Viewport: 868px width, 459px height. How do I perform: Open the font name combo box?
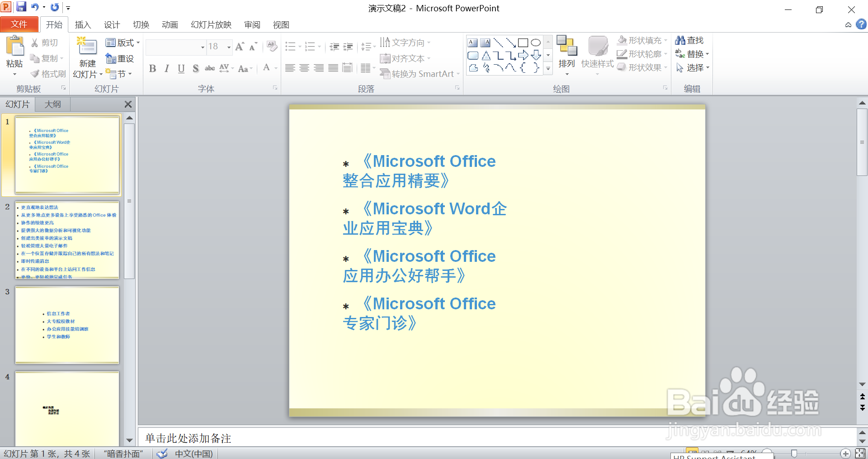[x=176, y=47]
